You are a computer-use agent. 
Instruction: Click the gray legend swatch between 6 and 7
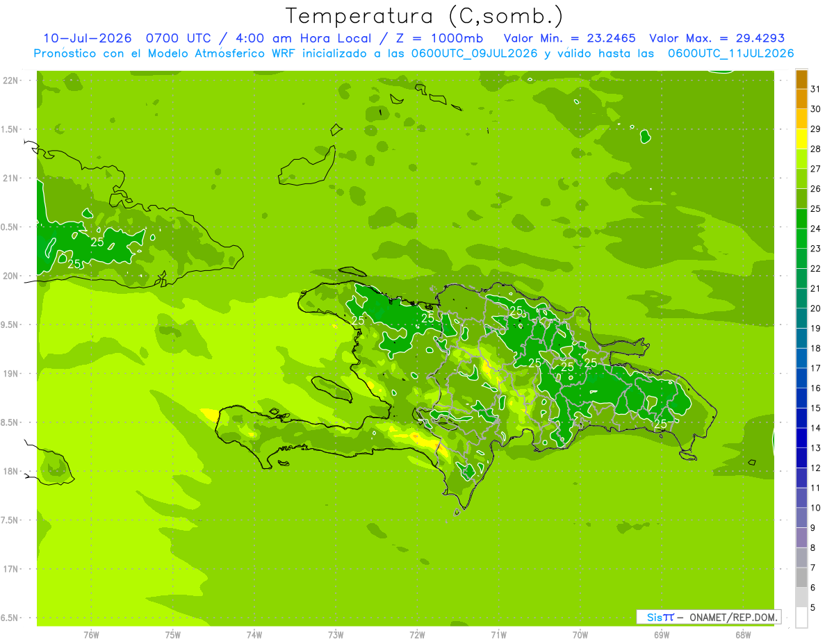coord(801,577)
